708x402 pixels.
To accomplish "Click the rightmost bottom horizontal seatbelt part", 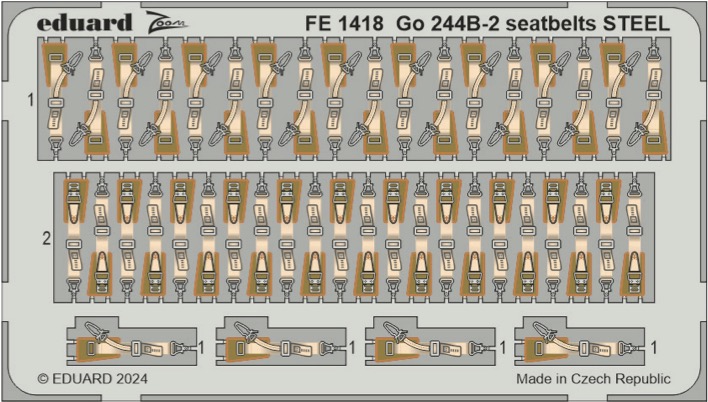I will (x=579, y=341).
